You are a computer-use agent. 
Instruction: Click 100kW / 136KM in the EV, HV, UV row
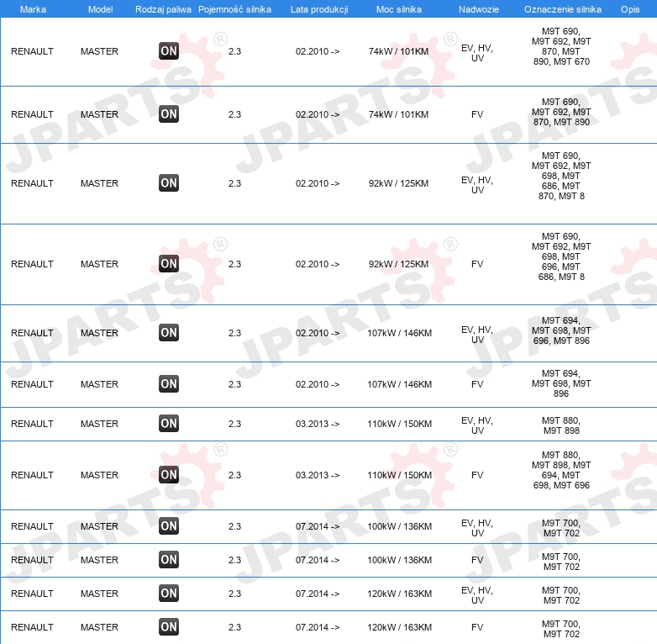click(399, 526)
